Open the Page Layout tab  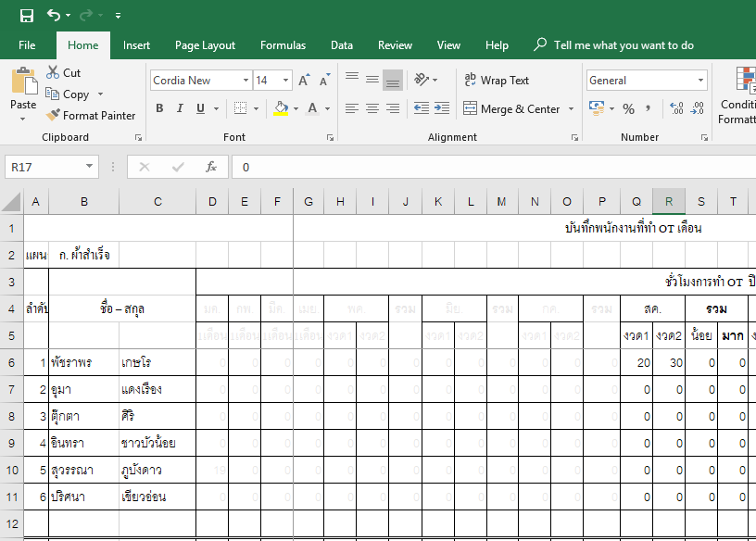tap(205, 45)
